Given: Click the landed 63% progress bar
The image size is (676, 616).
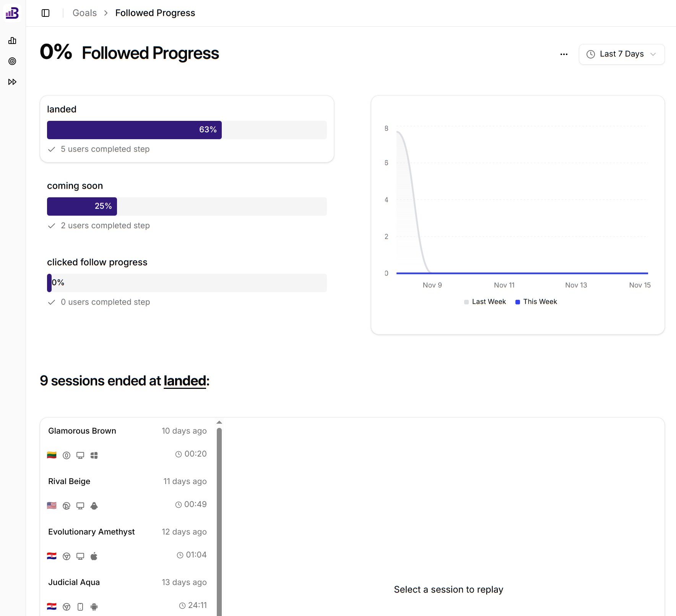Looking at the screenshot, I should point(134,130).
